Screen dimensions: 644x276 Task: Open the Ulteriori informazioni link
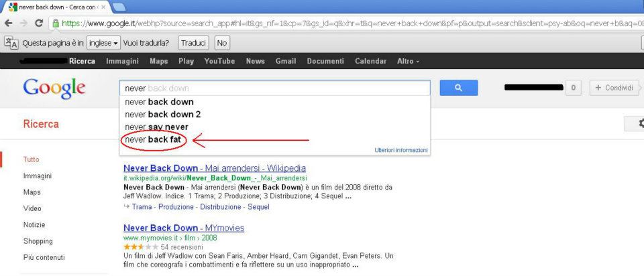pos(401,151)
